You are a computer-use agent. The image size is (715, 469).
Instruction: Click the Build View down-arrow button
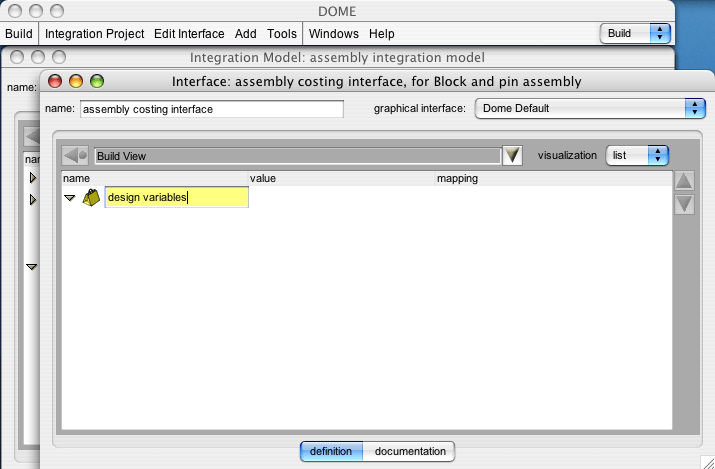[x=512, y=155]
